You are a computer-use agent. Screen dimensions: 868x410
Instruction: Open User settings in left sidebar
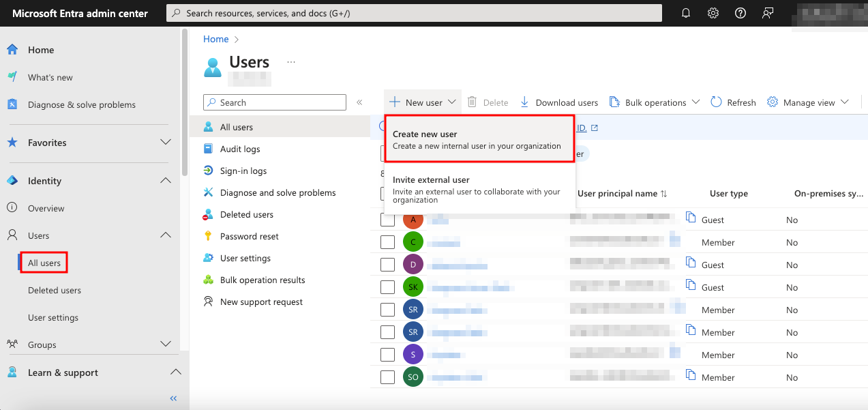point(53,317)
